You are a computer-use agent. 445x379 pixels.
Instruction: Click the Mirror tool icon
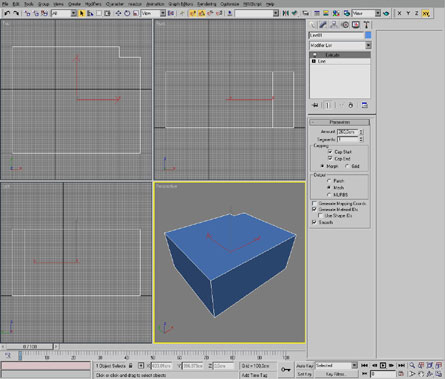point(285,13)
